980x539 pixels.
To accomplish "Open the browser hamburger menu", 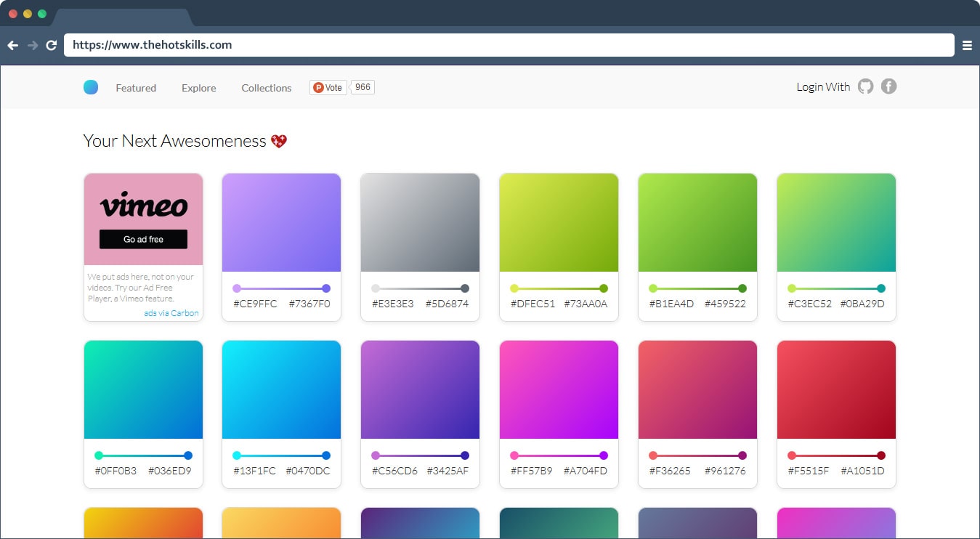I will [x=967, y=45].
